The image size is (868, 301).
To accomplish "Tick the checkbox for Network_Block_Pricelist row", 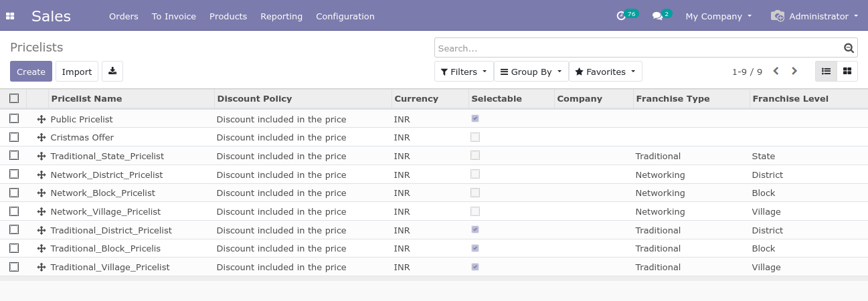I will pos(14,193).
